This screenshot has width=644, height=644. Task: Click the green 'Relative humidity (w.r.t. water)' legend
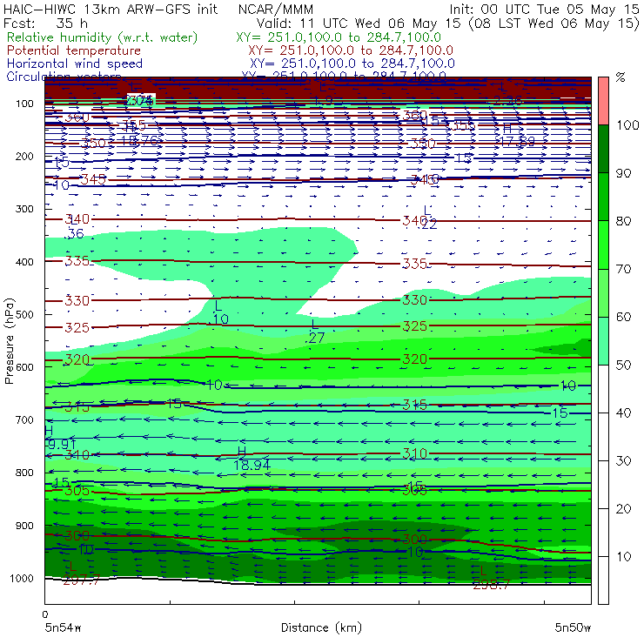pyautogui.click(x=103, y=37)
